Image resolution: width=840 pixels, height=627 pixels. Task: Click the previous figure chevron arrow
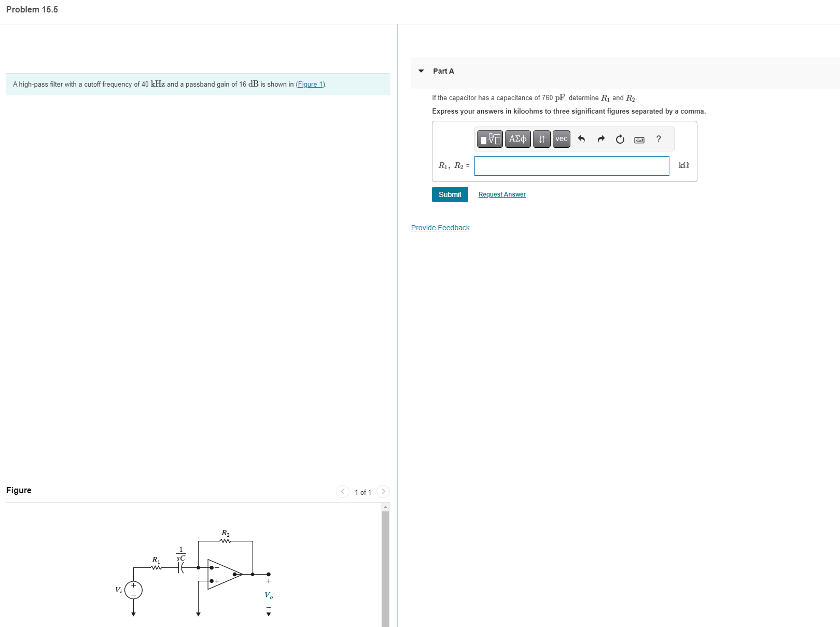(x=343, y=492)
